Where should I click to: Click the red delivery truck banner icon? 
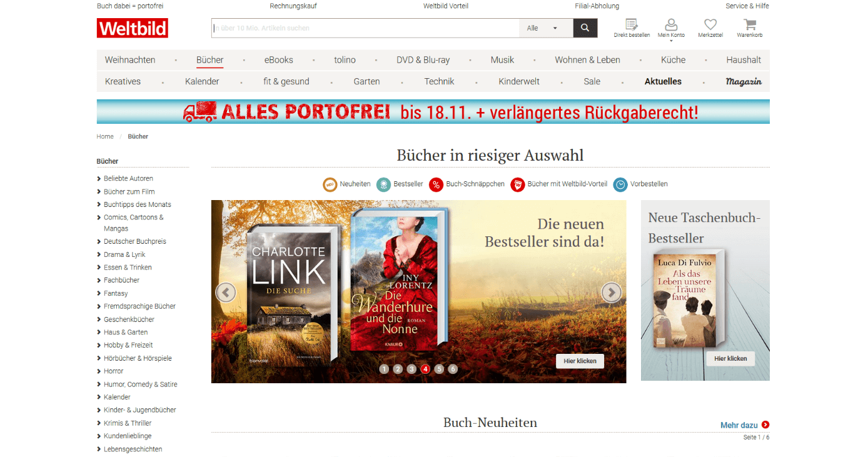pos(200,111)
